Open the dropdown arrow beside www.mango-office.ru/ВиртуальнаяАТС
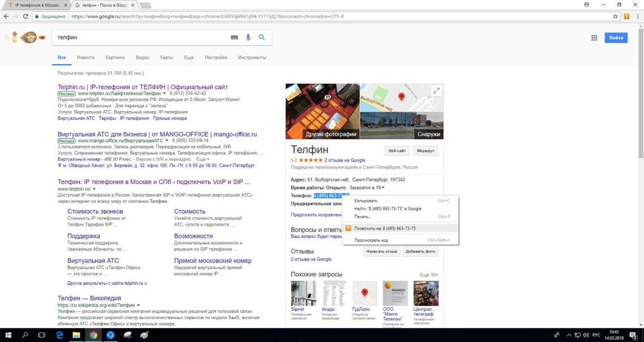Image resolution: width=644 pixels, height=342 pixels. [x=167, y=141]
